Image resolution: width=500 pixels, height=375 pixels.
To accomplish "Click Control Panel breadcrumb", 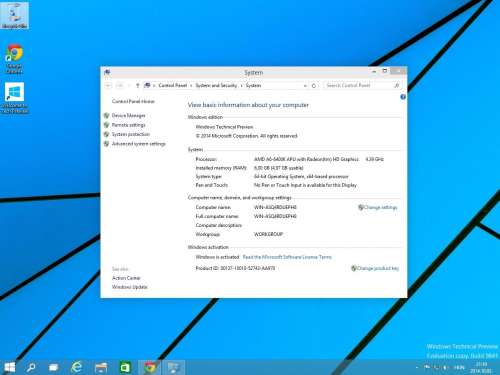I will point(173,85).
